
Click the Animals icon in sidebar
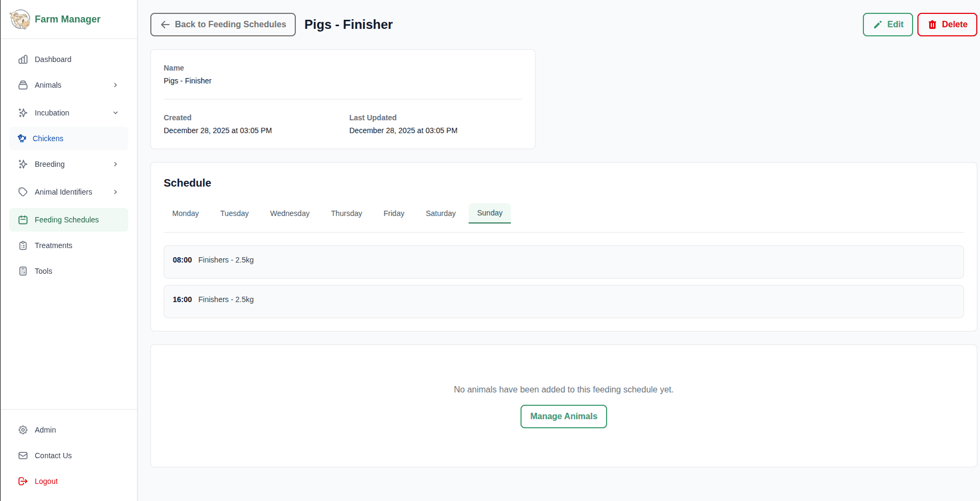coord(23,85)
